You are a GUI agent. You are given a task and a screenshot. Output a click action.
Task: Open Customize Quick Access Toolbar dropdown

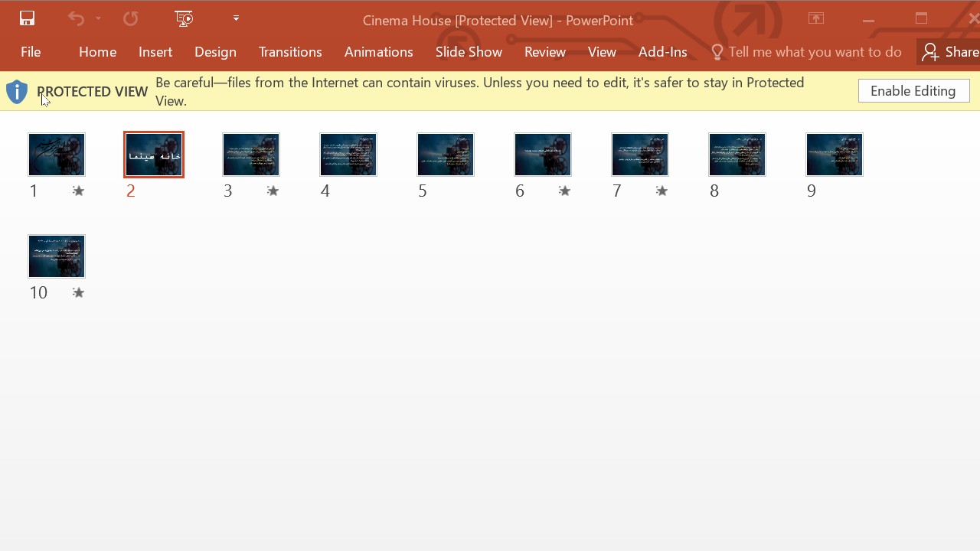(236, 18)
